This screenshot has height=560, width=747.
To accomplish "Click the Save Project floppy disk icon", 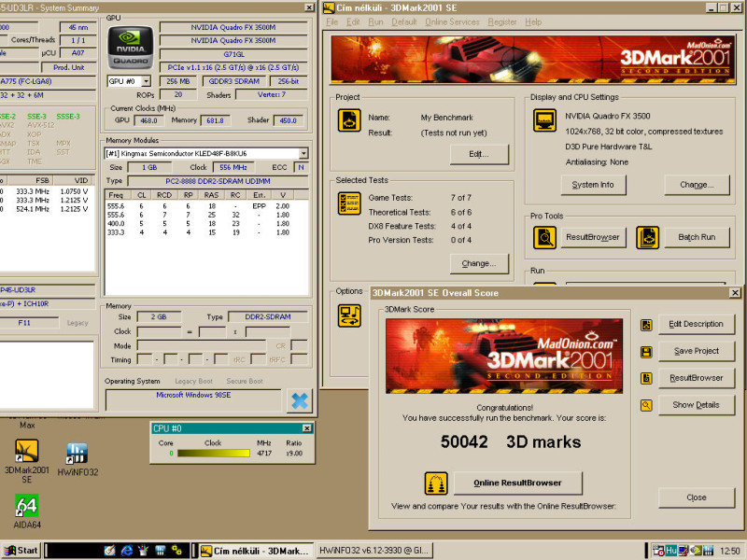I will tap(646, 352).
